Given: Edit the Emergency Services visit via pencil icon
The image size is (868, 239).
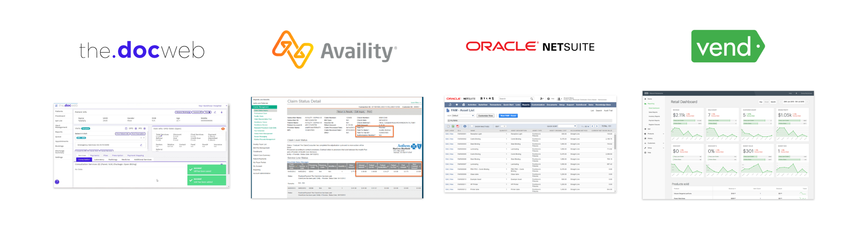Looking at the screenshot, I should [x=141, y=145].
